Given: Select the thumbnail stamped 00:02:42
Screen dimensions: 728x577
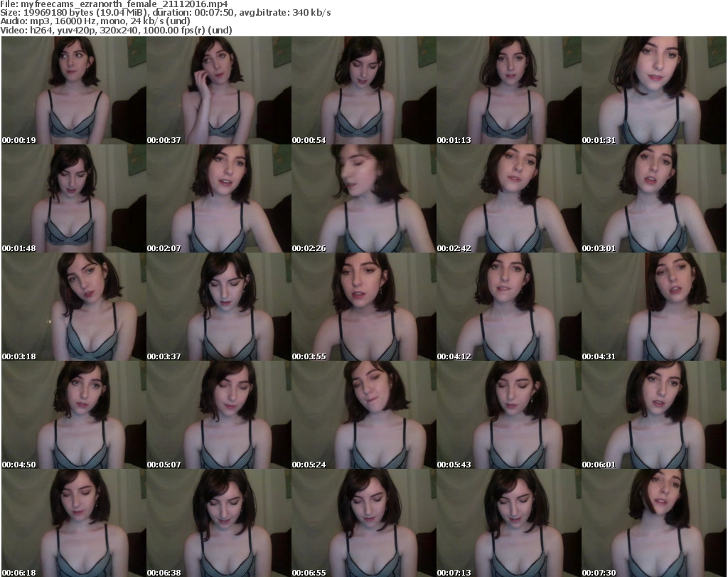Looking at the screenshot, I should 509,198.
